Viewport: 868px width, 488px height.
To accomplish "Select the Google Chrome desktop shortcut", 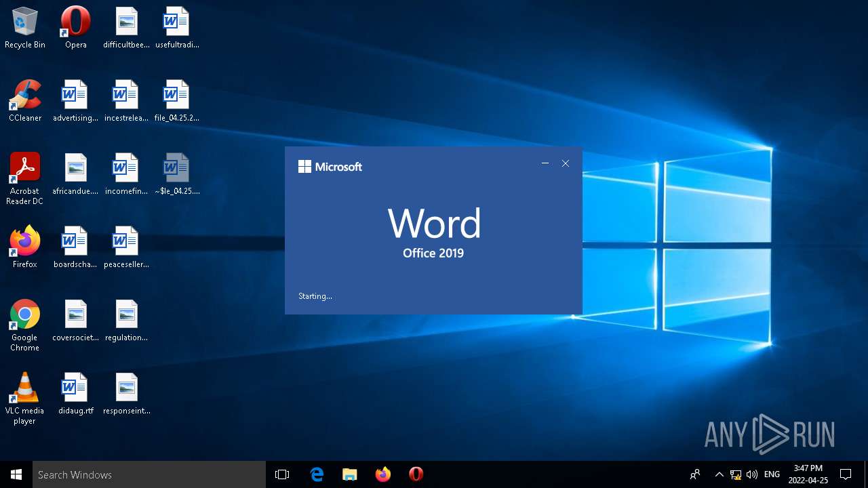I will [25, 325].
